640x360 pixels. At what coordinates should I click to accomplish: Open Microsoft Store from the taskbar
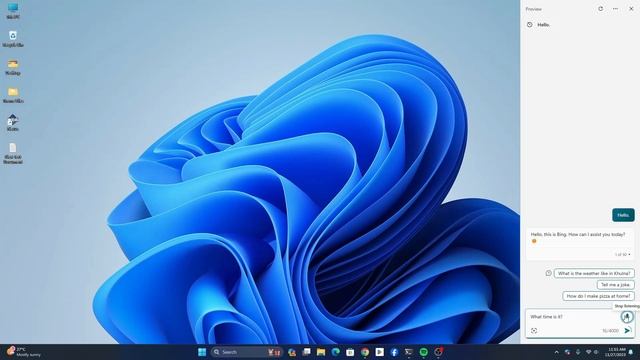click(x=350, y=352)
